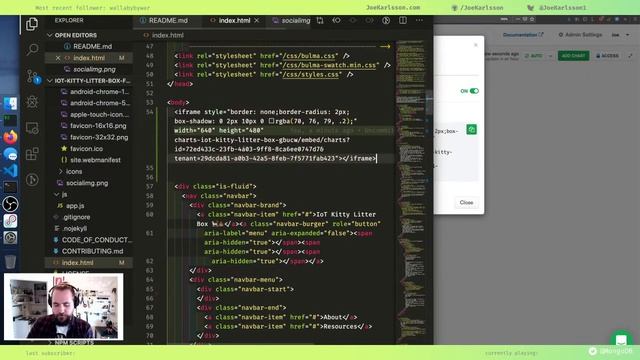Click the Access button
The height and width of the screenshot is (360, 640).
tap(607, 56)
